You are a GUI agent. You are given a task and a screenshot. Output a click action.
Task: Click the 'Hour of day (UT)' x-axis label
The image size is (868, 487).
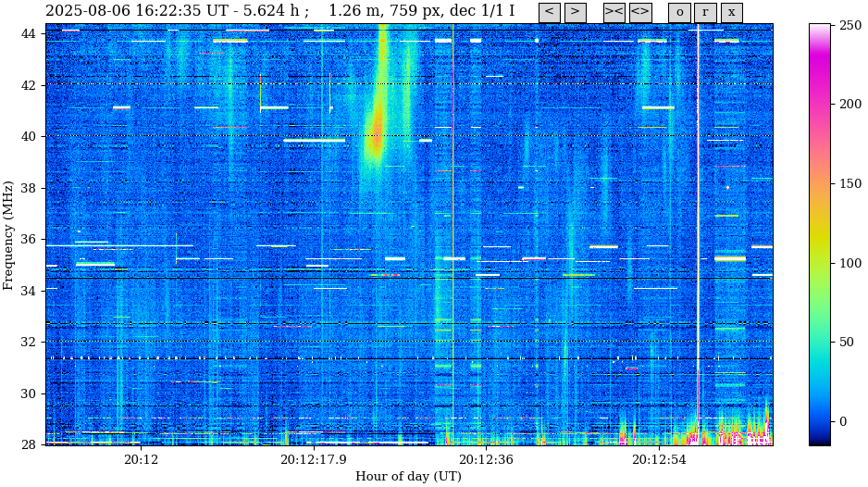coord(408,476)
